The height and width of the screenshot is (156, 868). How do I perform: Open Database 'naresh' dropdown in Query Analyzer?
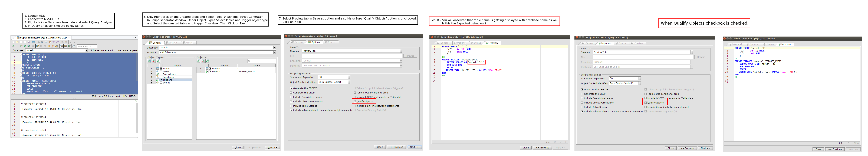click(87, 50)
